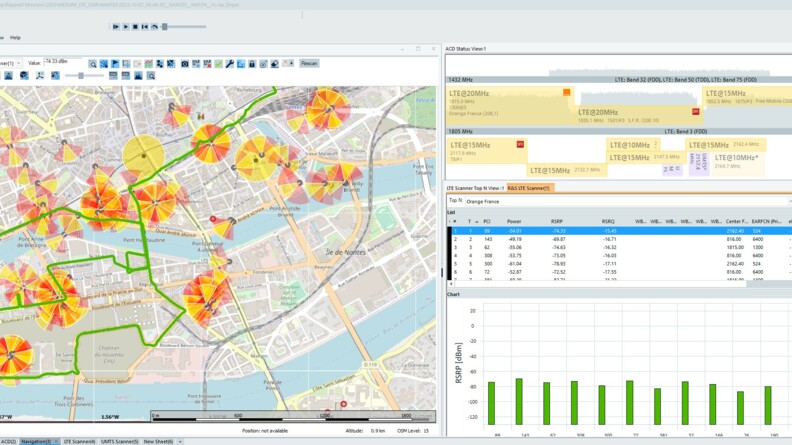Click the blue flag marker icon
This screenshot has height=445, width=792.
[115, 64]
